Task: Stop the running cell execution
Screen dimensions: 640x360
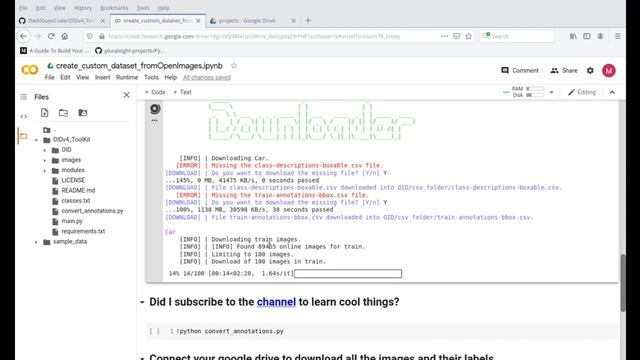Action: [x=155, y=109]
